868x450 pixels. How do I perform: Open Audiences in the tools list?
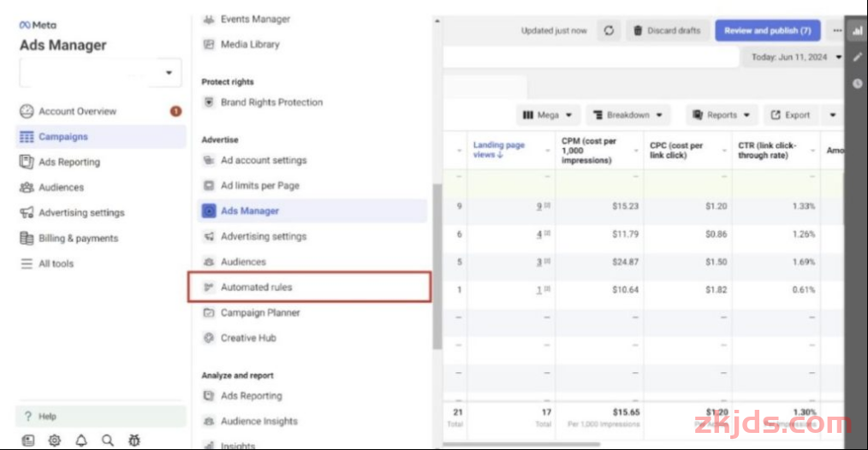[243, 262]
